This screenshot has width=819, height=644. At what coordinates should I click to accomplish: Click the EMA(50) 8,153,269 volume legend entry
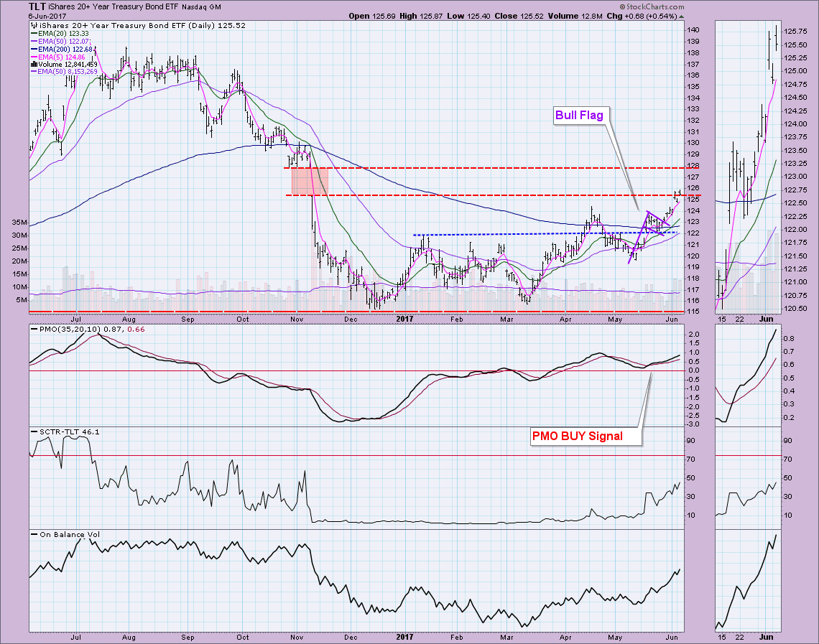[64, 72]
